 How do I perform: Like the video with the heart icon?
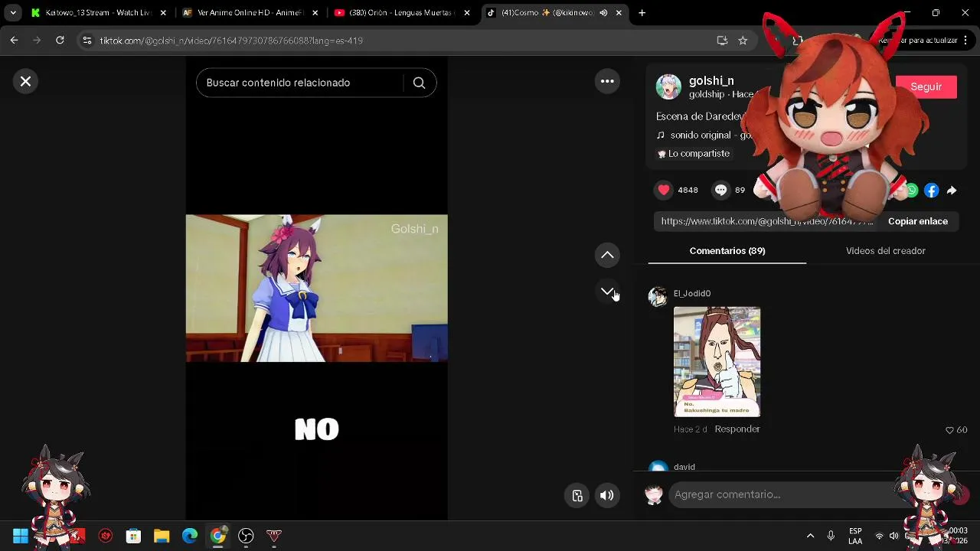click(x=664, y=190)
